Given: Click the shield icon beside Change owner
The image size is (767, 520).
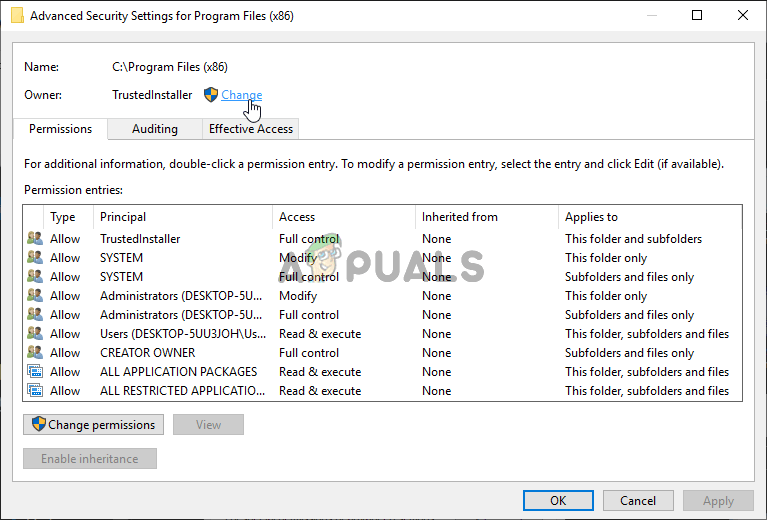Looking at the screenshot, I should click(x=210, y=95).
